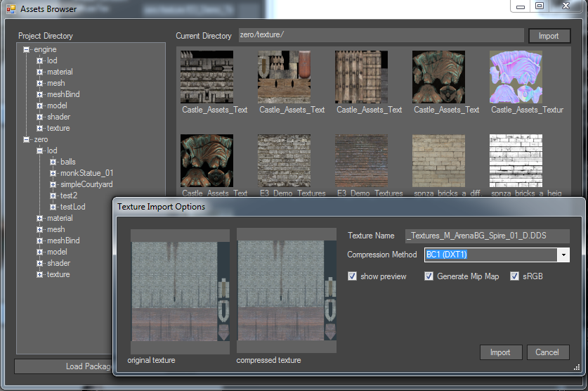
Task: Expand the engine lod folder
Action: [40, 60]
